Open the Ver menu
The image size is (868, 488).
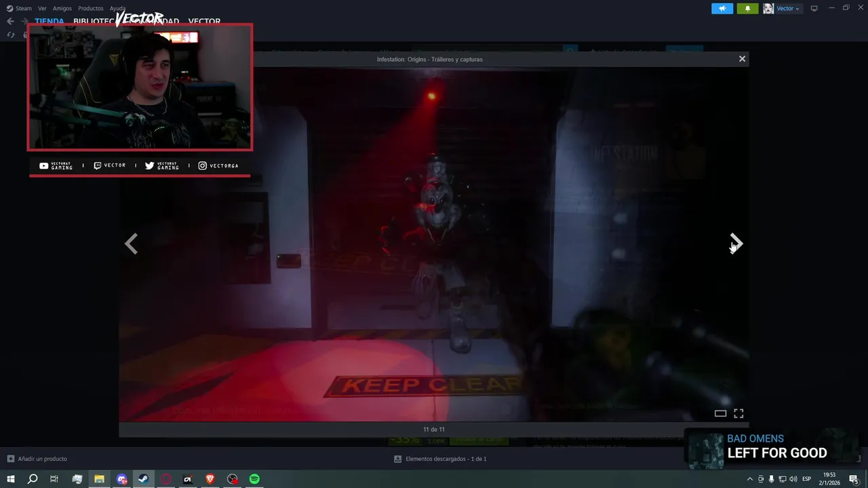click(42, 8)
